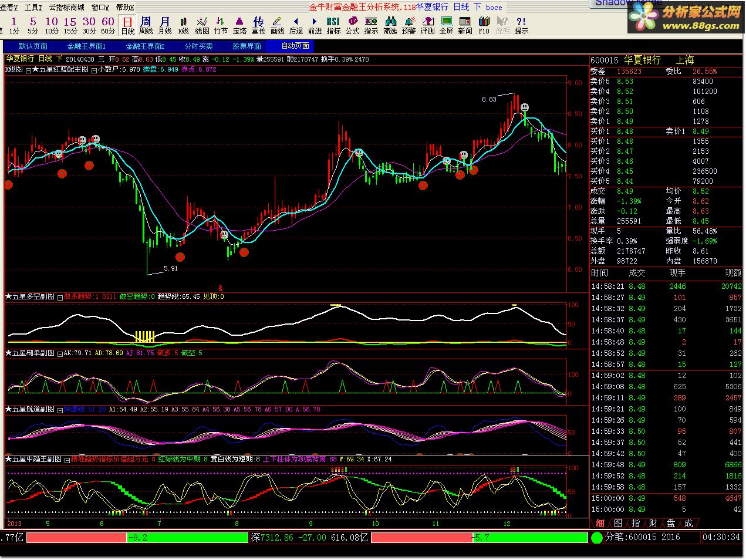Open the 帮助 menu
Viewport: 746px width, 560px height.
point(124,8)
